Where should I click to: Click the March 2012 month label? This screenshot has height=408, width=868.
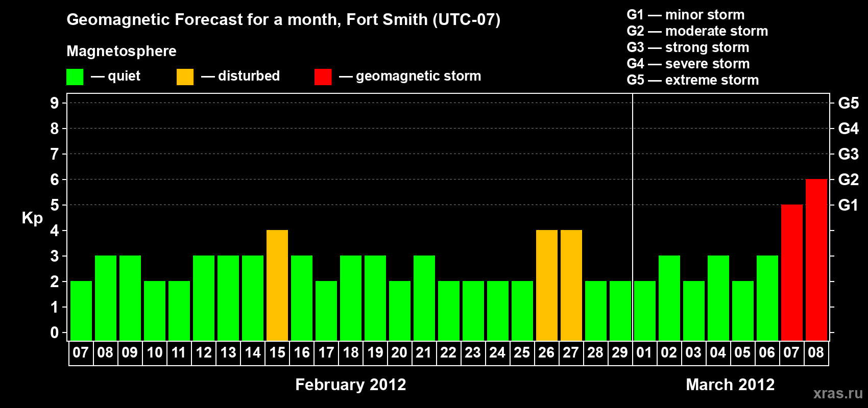(x=730, y=385)
